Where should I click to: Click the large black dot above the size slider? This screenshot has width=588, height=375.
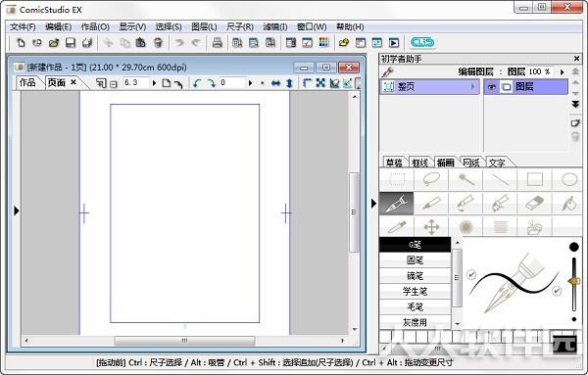[573, 247]
